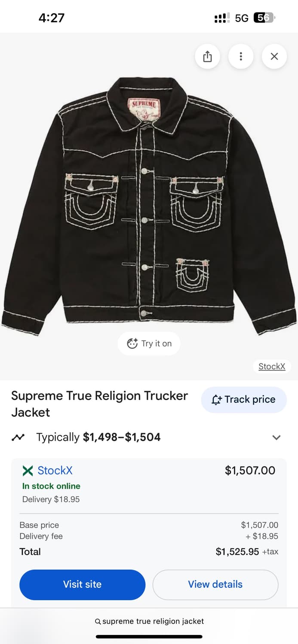Tap the search magnifier icon at bottom
This screenshot has width=298, height=644.
98,621
